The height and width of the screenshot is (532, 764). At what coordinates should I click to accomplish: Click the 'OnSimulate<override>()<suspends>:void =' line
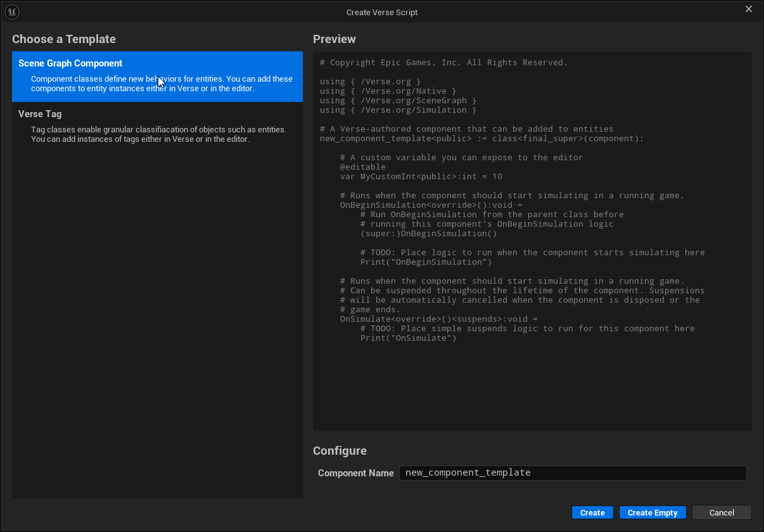click(438, 319)
